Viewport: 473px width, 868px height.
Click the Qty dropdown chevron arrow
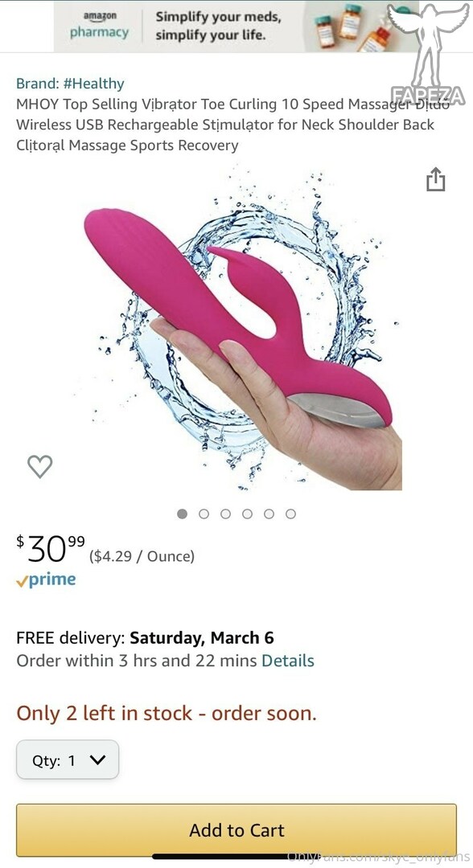pyautogui.click(x=97, y=760)
